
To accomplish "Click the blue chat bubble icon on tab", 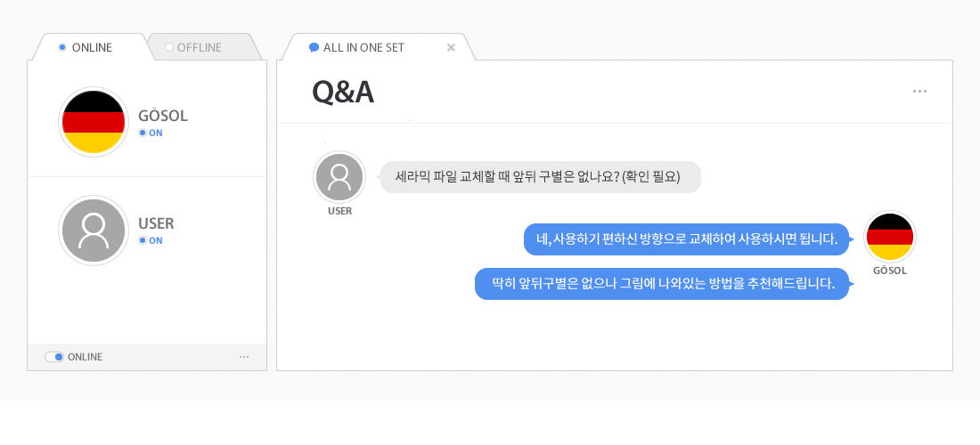I will coord(314,47).
